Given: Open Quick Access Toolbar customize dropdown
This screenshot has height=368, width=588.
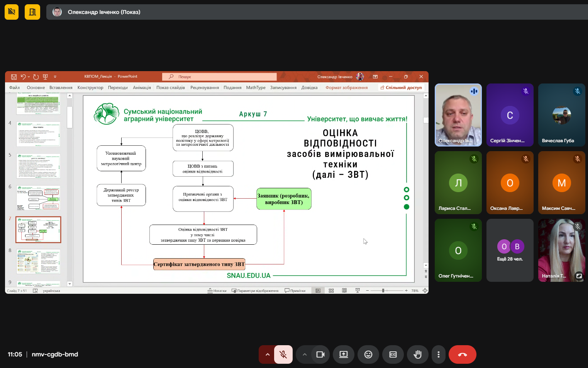Looking at the screenshot, I should (55, 77).
